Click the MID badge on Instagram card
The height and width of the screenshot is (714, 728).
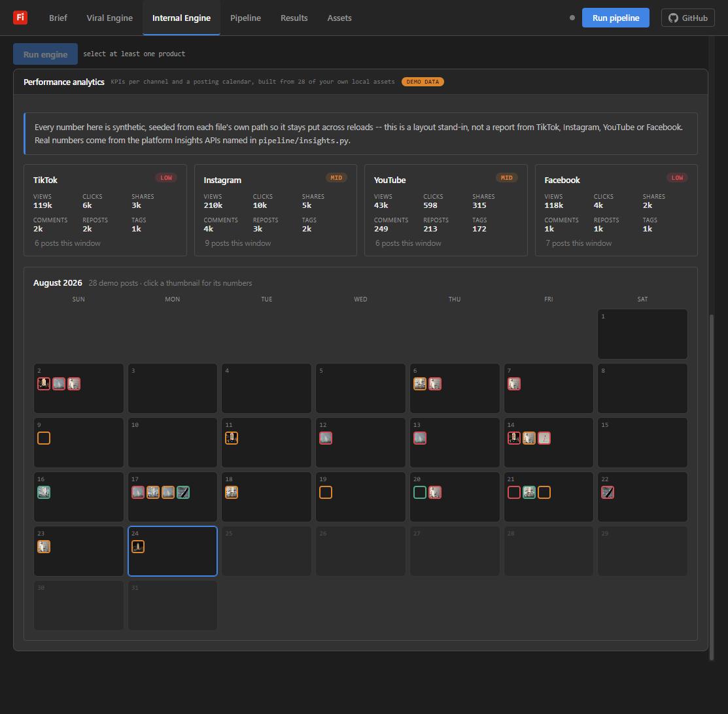coord(336,178)
